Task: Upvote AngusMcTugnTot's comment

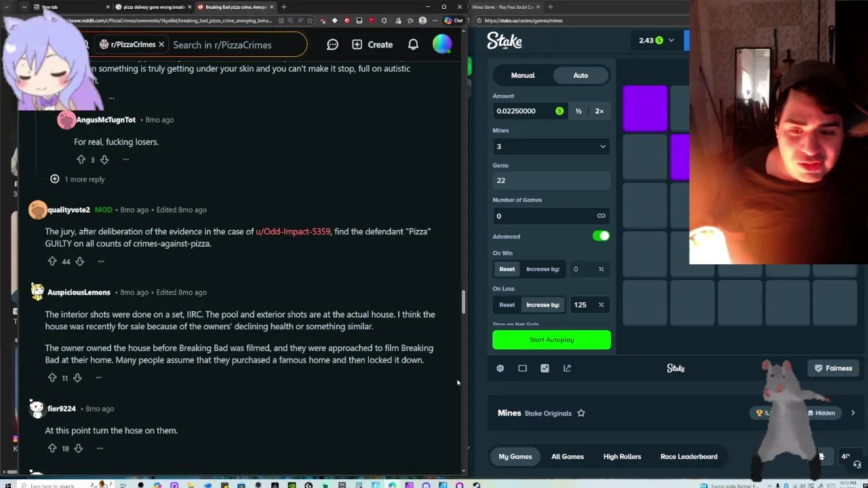Action: pos(81,159)
